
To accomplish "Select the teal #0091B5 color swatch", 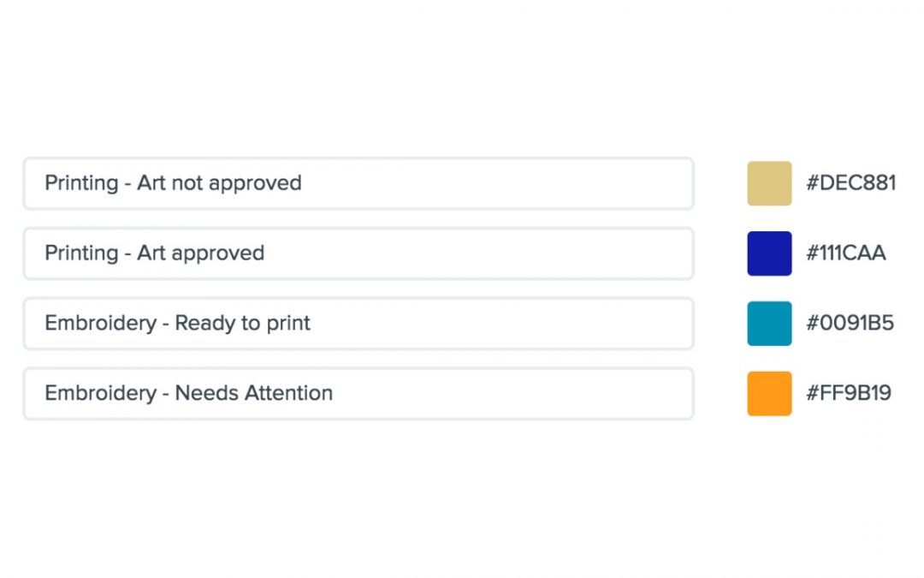I will [x=769, y=324].
